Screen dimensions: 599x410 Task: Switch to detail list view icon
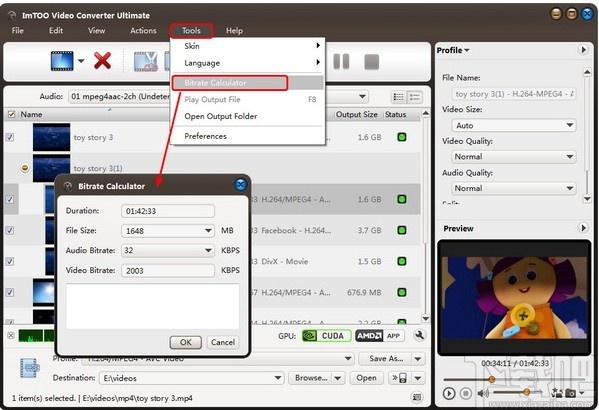point(414,97)
